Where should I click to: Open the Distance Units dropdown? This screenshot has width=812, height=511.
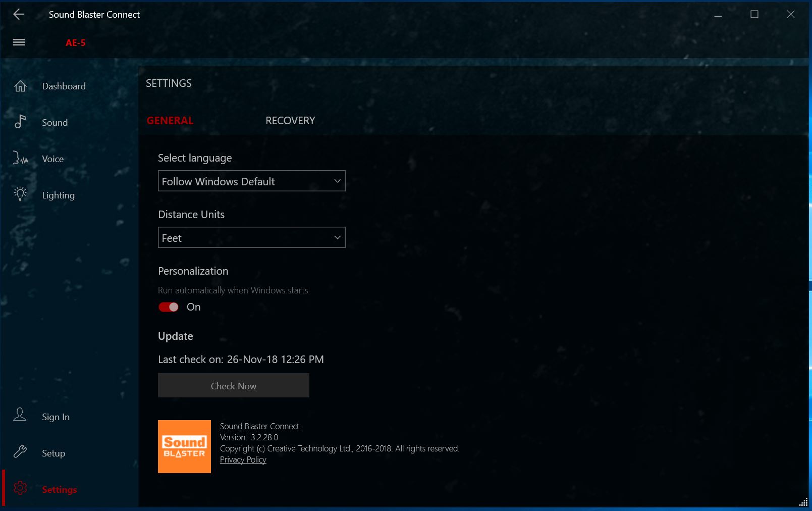point(251,237)
